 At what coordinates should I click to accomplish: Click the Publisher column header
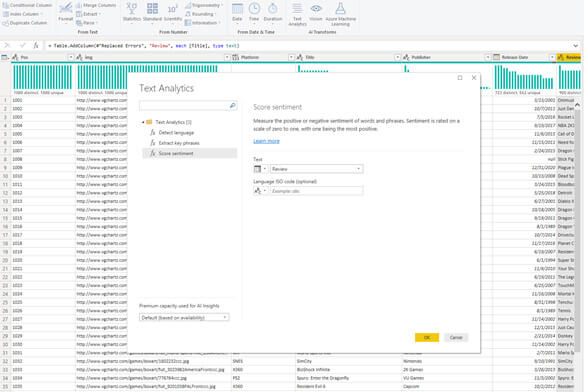click(447, 57)
